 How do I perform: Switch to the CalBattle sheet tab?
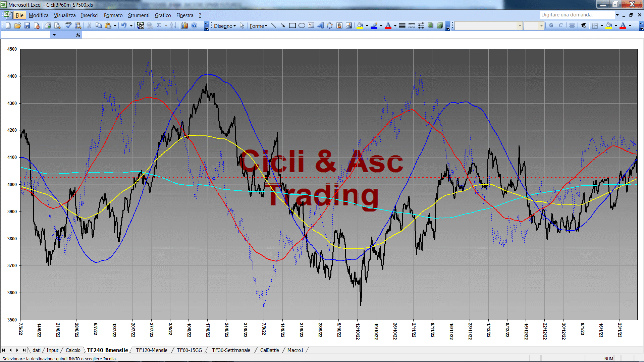[x=269, y=350]
